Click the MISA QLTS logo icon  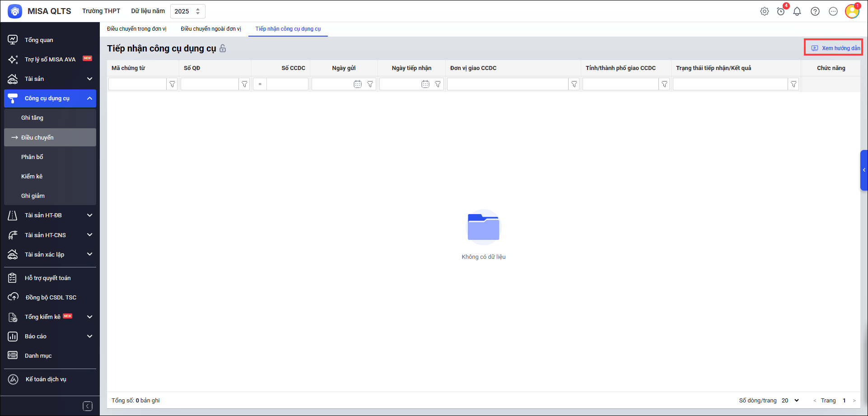(x=15, y=11)
